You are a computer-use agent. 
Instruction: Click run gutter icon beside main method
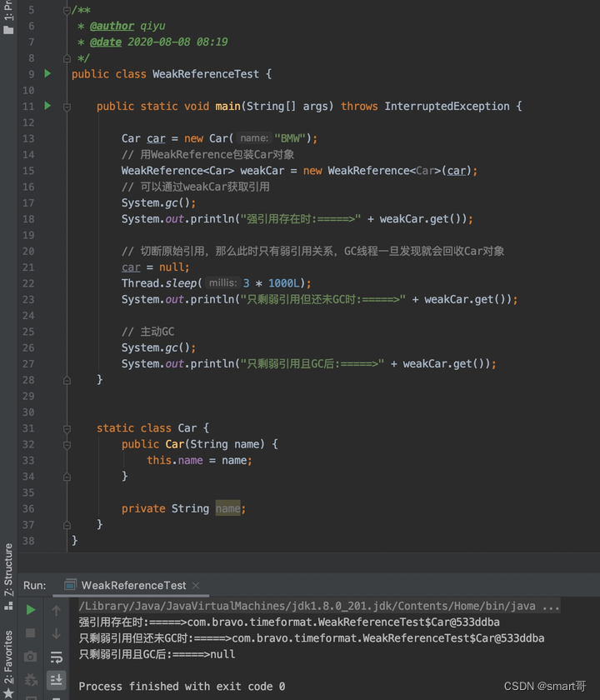[47, 106]
